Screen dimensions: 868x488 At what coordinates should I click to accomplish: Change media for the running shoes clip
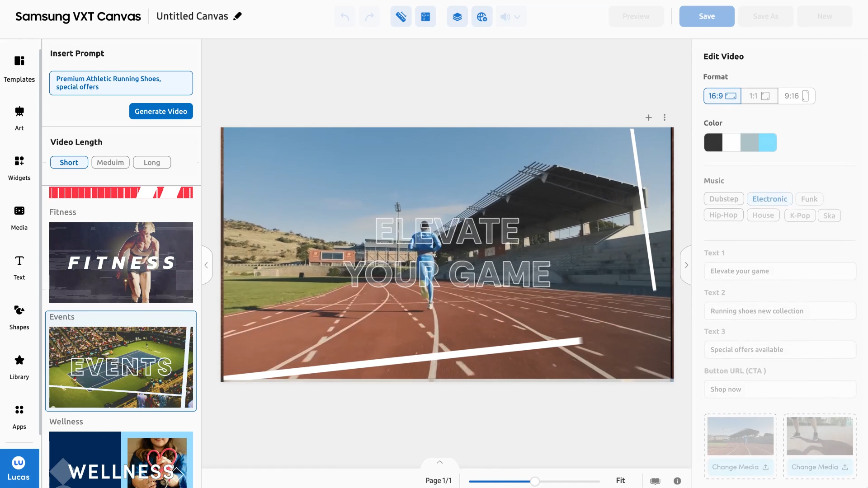[x=820, y=467]
